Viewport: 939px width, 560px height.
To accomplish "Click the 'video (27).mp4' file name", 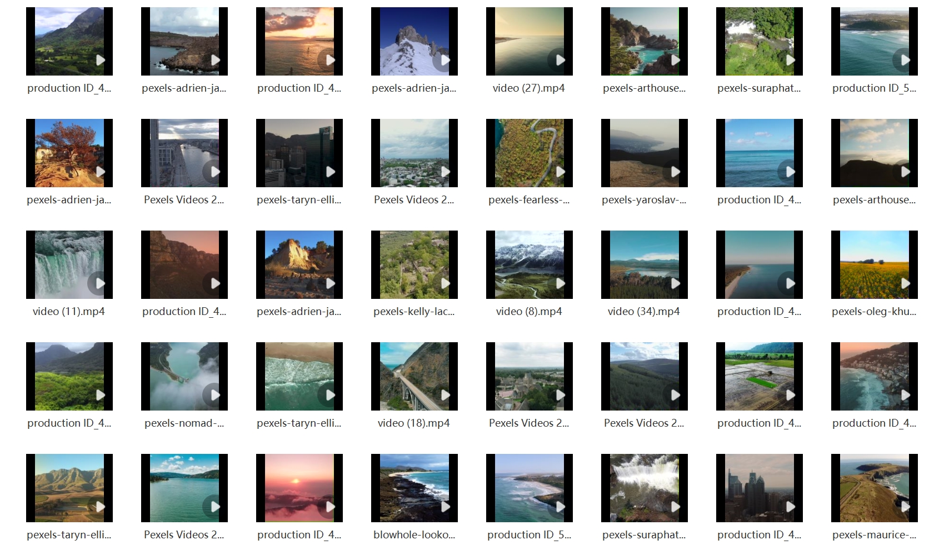I will click(529, 88).
